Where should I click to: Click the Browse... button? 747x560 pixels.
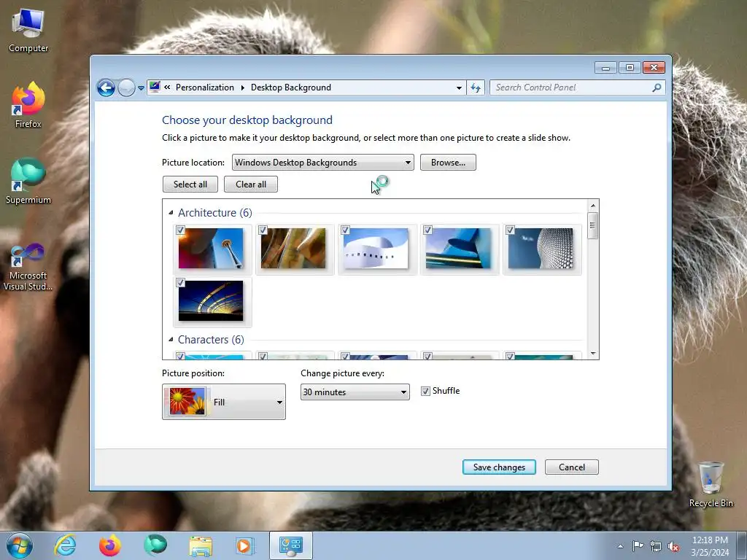click(448, 163)
